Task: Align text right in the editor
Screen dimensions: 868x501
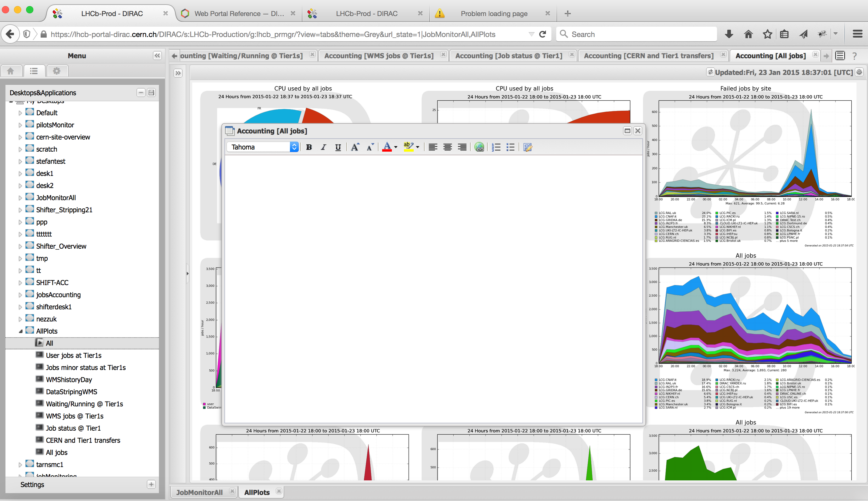Action: point(462,147)
